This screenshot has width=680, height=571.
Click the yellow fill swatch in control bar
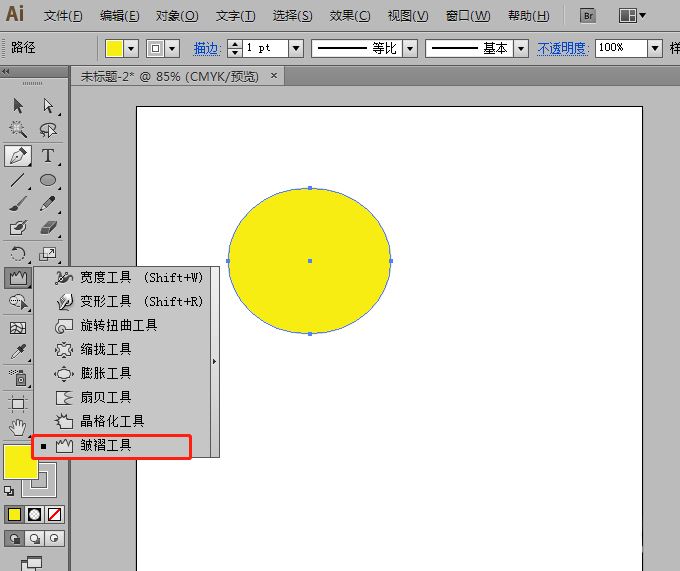114,49
